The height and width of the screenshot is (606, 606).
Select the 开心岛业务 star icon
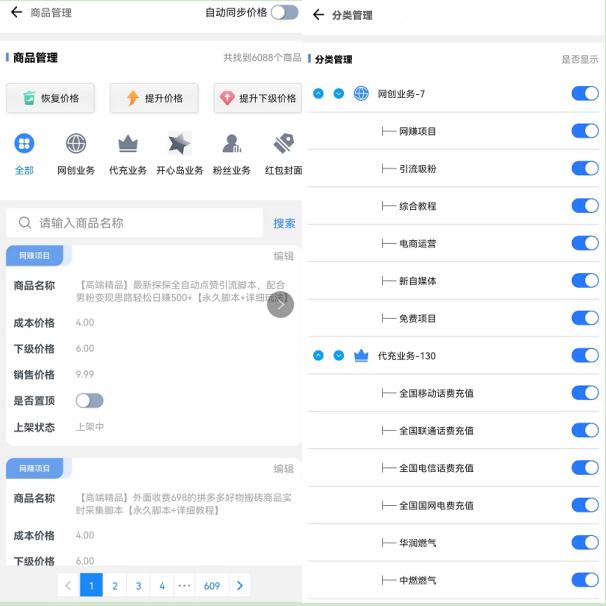click(x=180, y=144)
